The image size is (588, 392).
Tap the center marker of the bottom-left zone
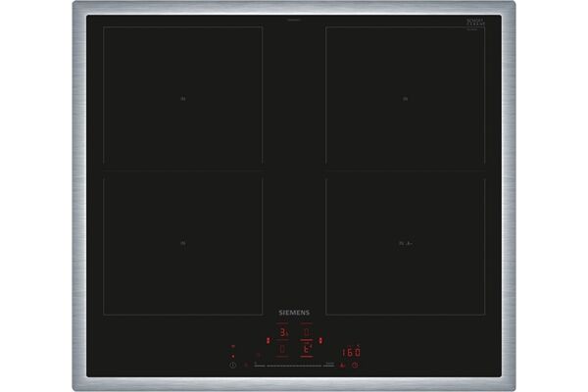point(182,243)
